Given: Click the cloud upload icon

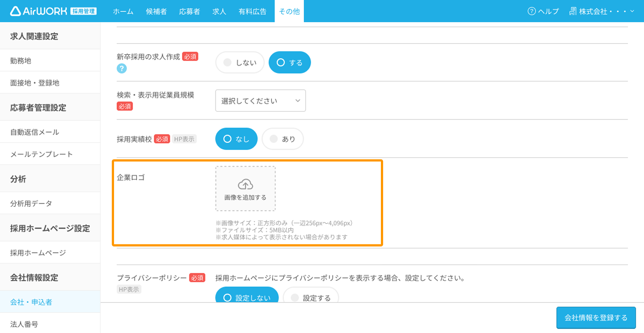Looking at the screenshot, I should (245, 184).
